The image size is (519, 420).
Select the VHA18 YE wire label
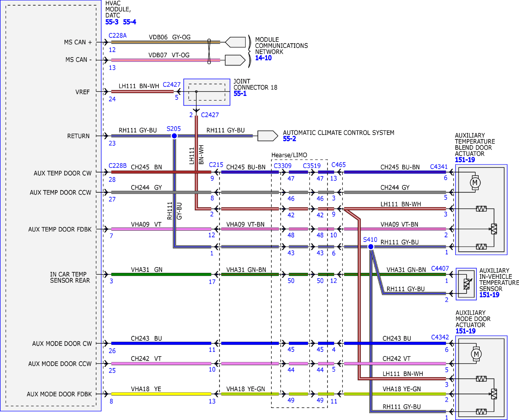pos(146,389)
